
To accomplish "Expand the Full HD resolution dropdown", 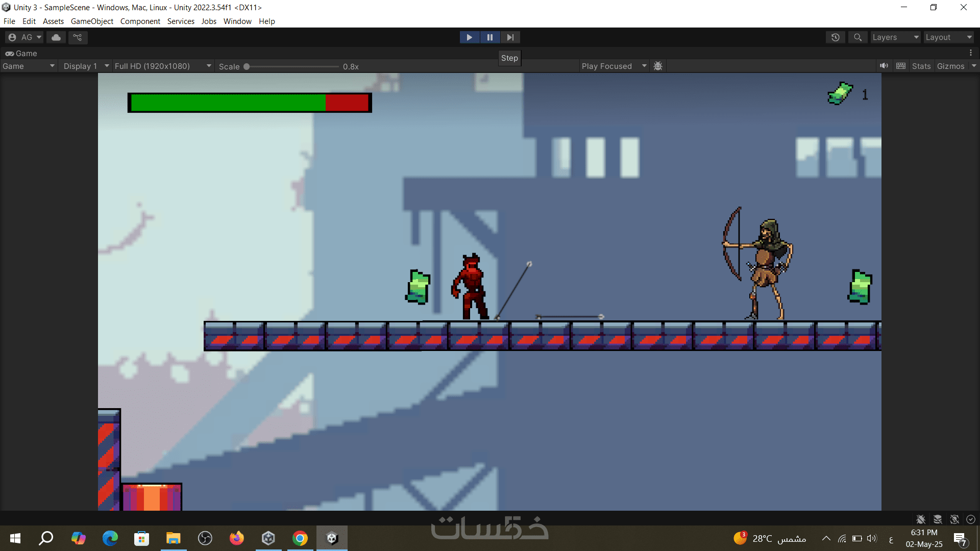I will point(162,66).
